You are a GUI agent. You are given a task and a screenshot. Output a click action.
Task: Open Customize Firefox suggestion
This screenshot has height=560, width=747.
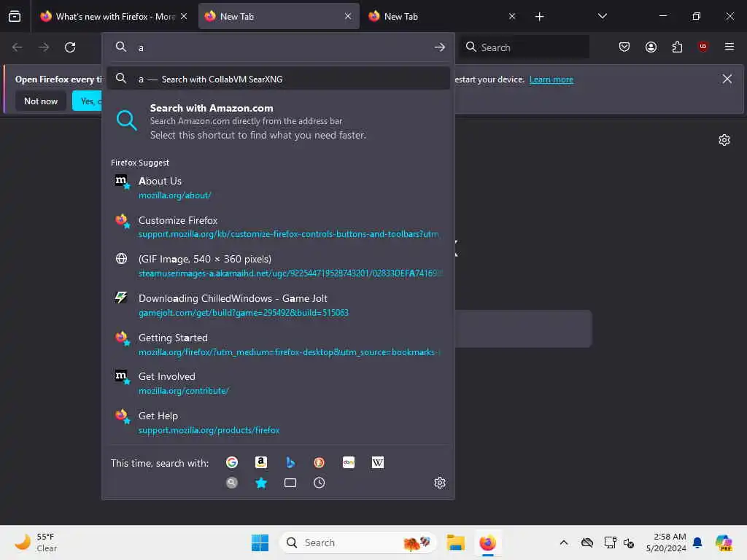click(278, 227)
